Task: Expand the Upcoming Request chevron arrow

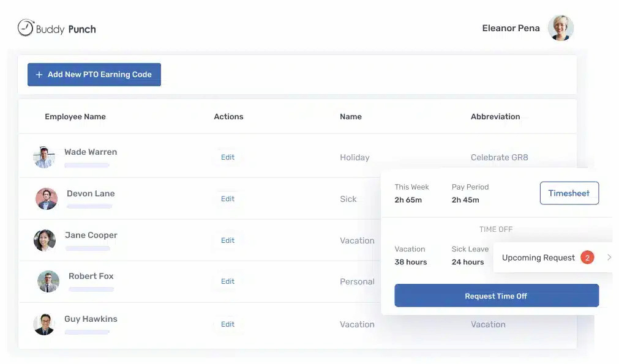Action: [x=609, y=257]
